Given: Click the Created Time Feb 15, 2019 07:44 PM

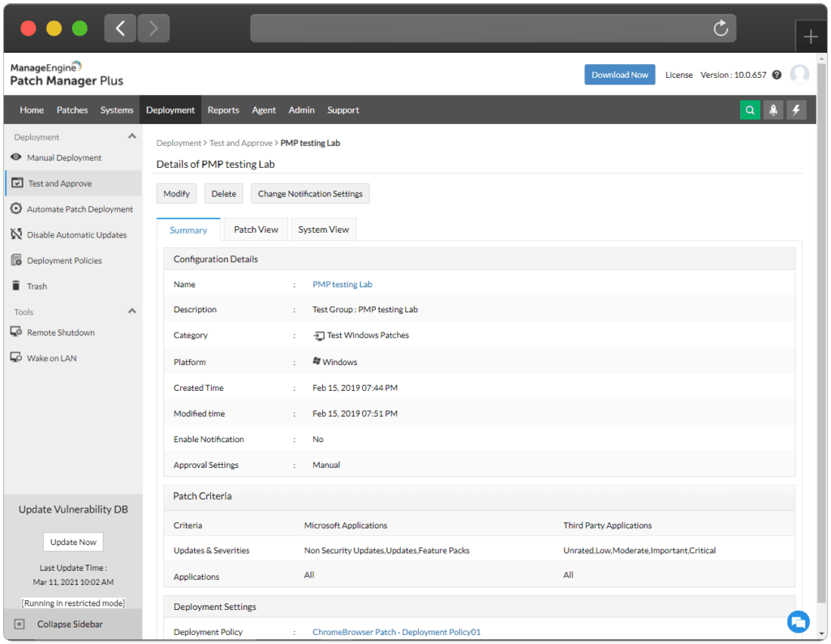Looking at the screenshot, I should point(355,388).
